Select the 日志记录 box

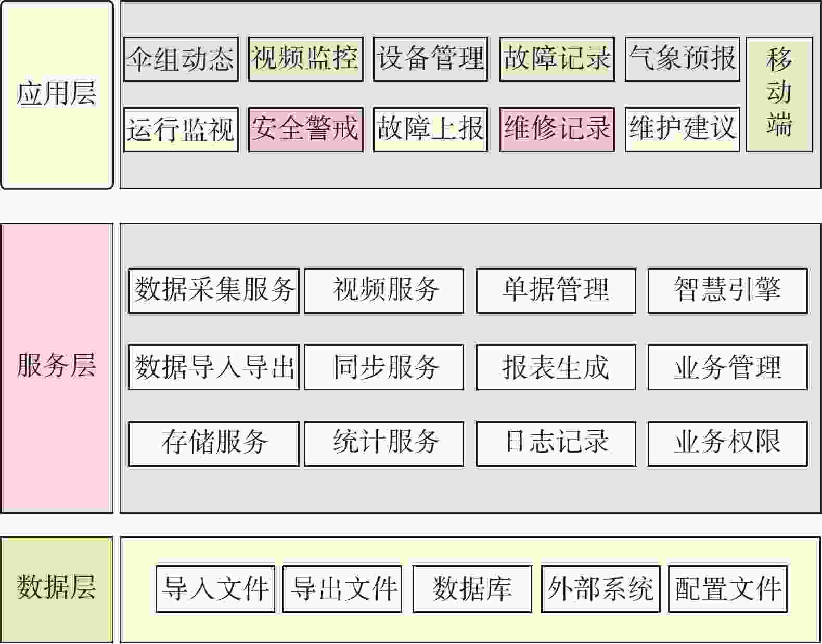coord(556,444)
